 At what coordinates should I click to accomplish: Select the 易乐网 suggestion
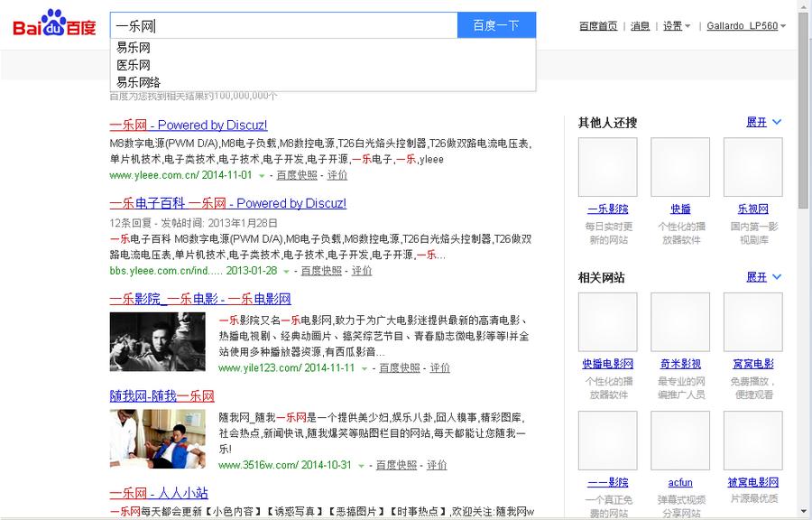[x=134, y=48]
